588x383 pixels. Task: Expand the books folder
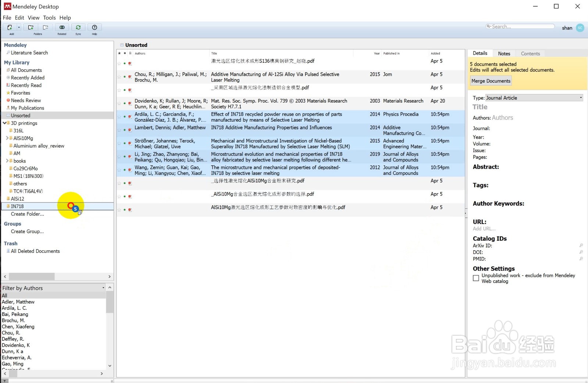tap(7, 161)
